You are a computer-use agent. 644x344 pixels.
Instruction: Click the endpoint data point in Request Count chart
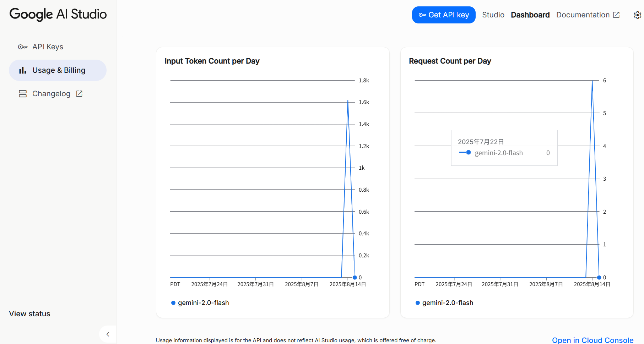(599, 278)
